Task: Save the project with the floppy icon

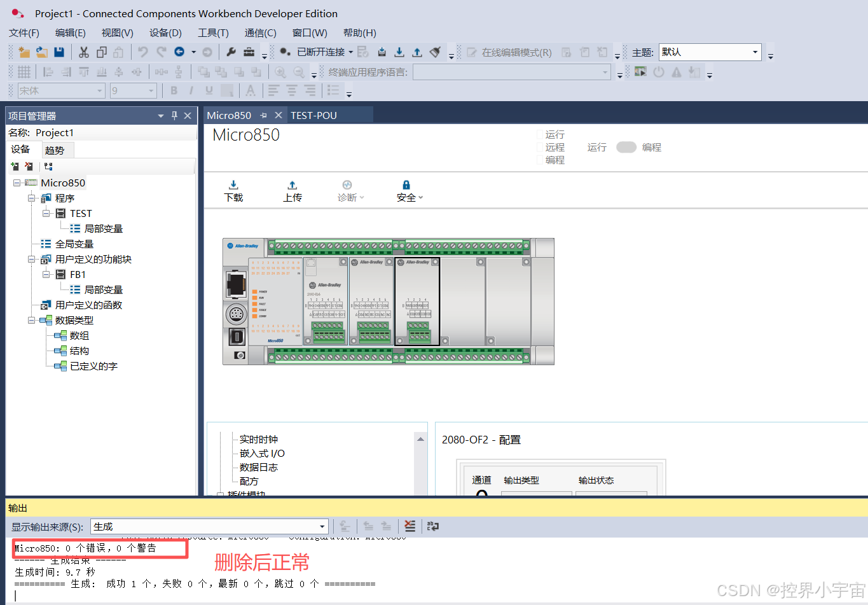Action: coord(59,52)
